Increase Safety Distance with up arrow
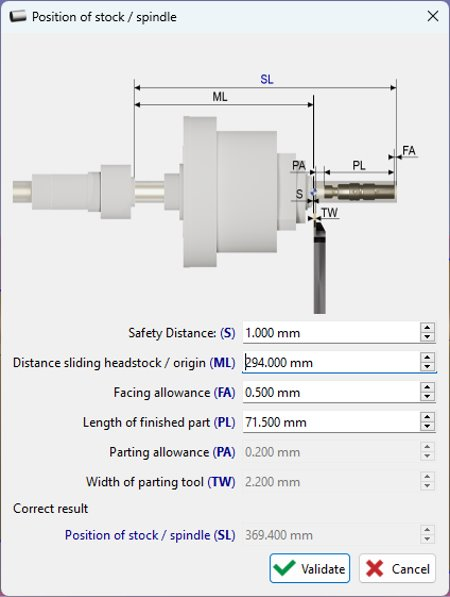The image size is (450, 597). 428,328
